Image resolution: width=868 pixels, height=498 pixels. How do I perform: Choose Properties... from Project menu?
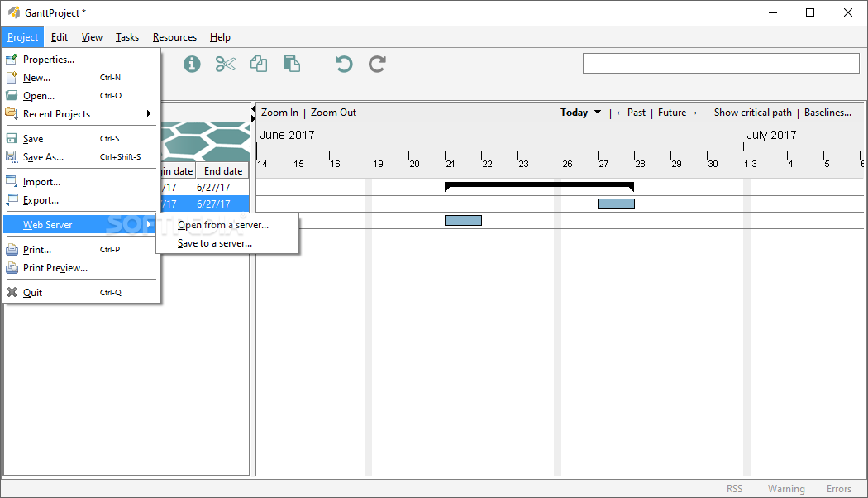pyautogui.click(x=81, y=60)
